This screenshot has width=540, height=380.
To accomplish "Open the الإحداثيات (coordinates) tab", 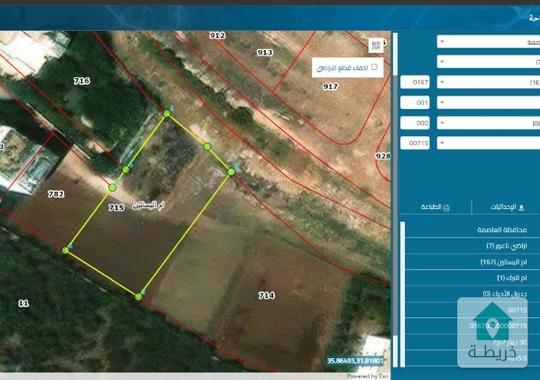I will 506,207.
